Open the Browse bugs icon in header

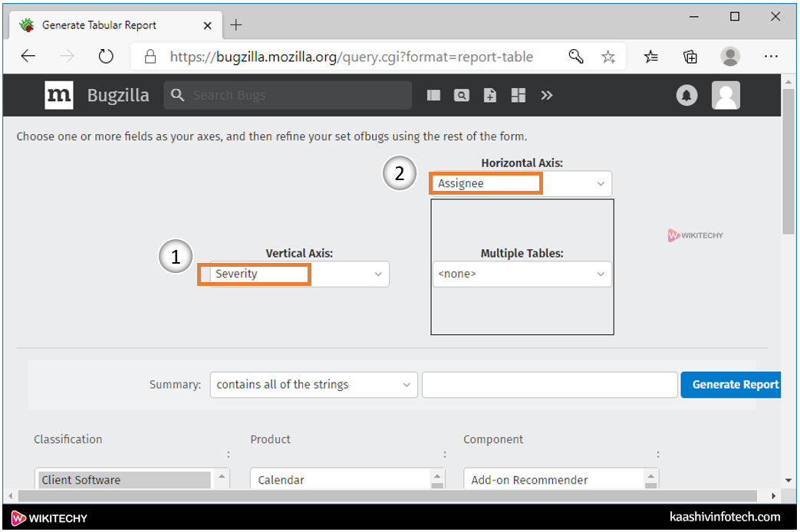tap(434, 95)
